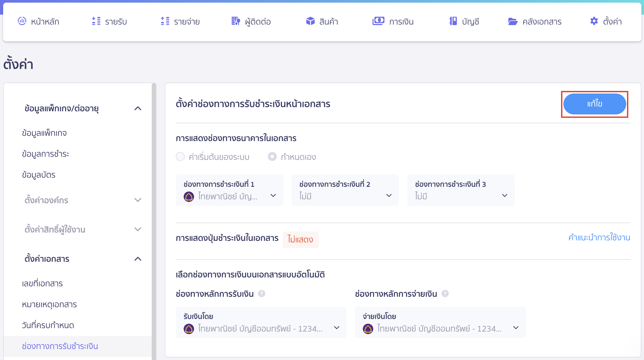Go to หน้าหลัก menu
644x360 pixels.
[x=38, y=21]
